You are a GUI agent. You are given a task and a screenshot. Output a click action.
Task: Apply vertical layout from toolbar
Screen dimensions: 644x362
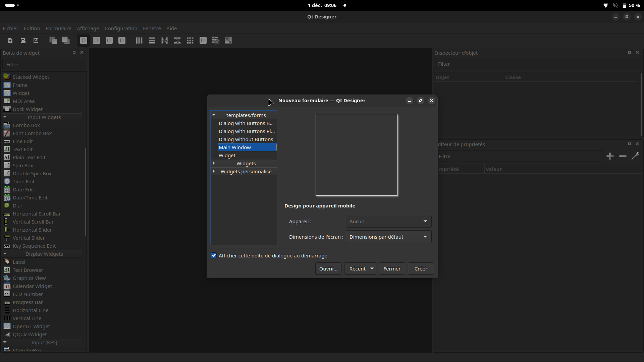point(152,41)
